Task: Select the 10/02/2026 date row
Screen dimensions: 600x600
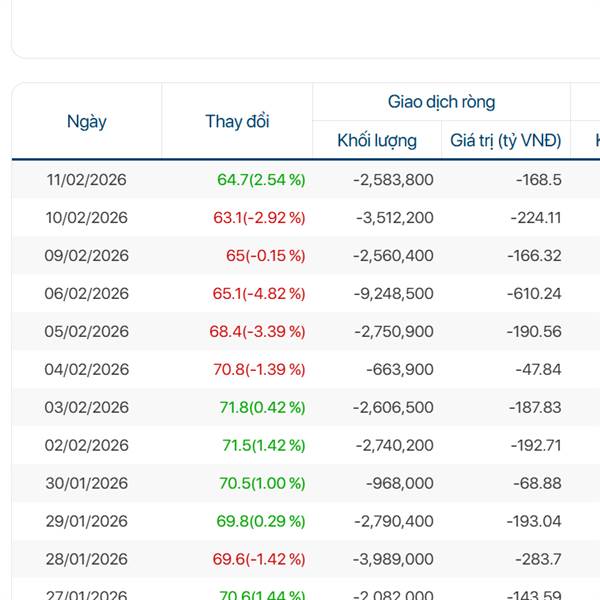Action: pyautogui.click(x=87, y=218)
